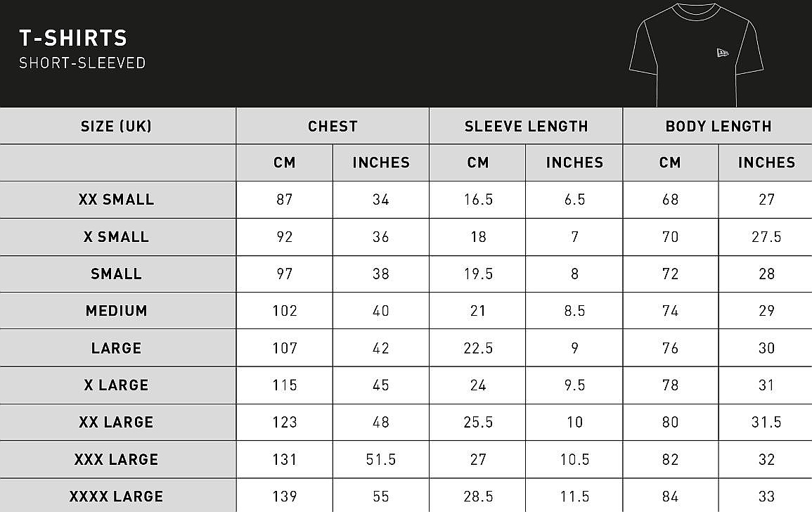Select the 27.5 inches body length cell
This screenshot has width=812, height=512.
coord(766,237)
